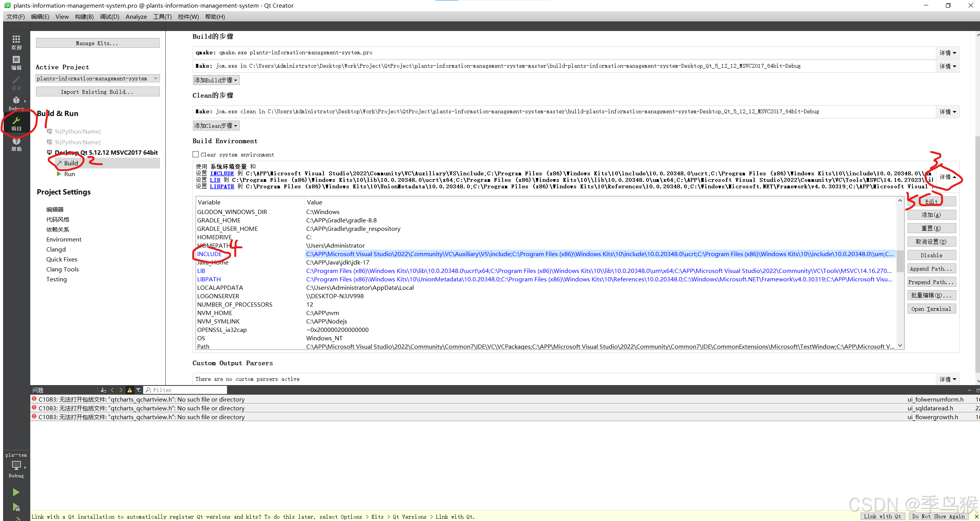Click the Prepend Path... button
This screenshot has width=980, height=521.
pos(931,282)
